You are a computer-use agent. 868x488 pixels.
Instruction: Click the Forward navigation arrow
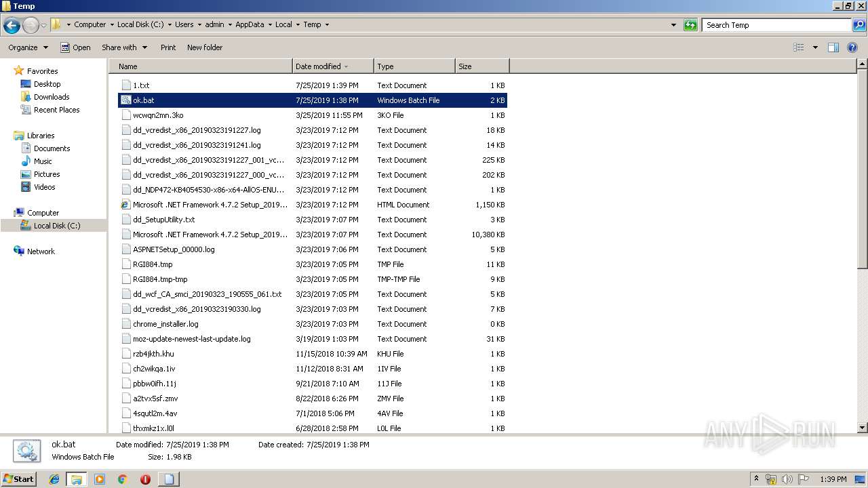[31, 25]
